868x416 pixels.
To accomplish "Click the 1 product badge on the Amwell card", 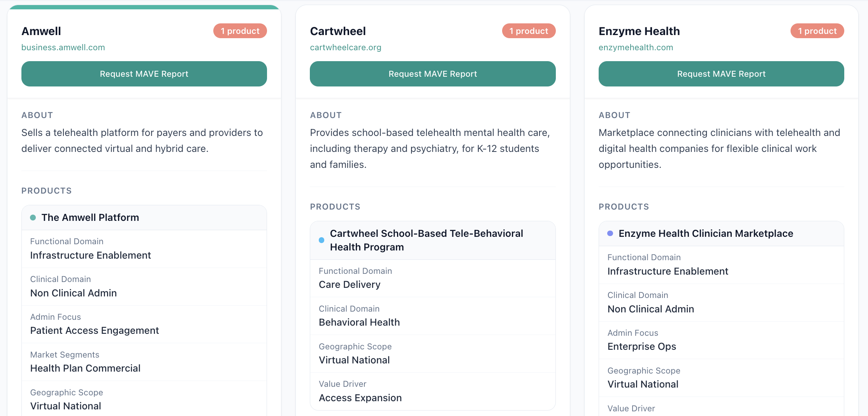I will pyautogui.click(x=240, y=31).
